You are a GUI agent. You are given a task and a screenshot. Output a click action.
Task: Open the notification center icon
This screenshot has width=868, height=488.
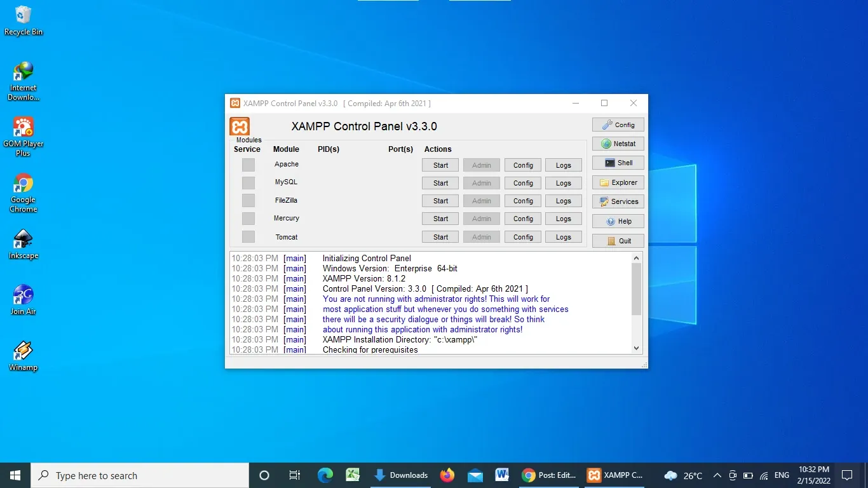[x=846, y=475]
